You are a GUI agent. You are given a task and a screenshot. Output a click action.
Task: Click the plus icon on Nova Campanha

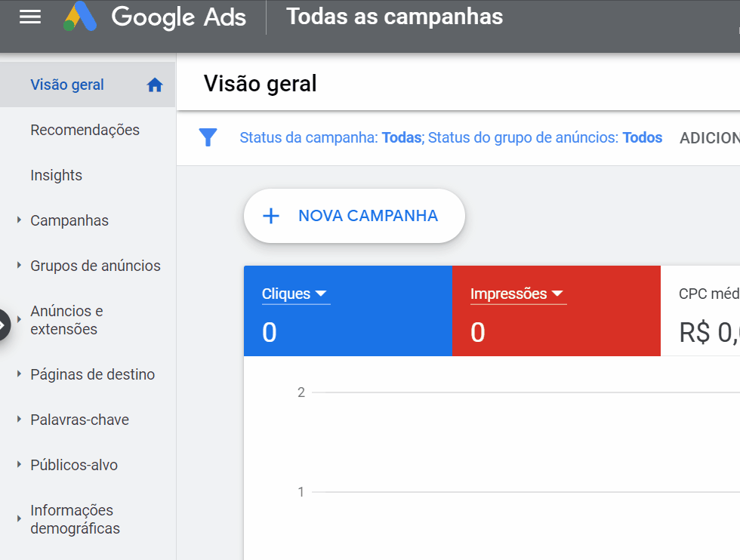pyautogui.click(x=270, y=216)
